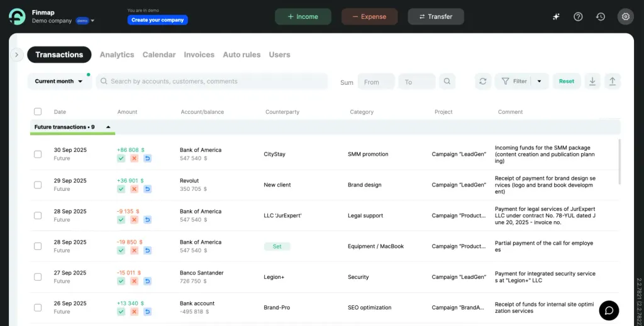Click the blue repeat icon for +36 901 $

point(147,189)
